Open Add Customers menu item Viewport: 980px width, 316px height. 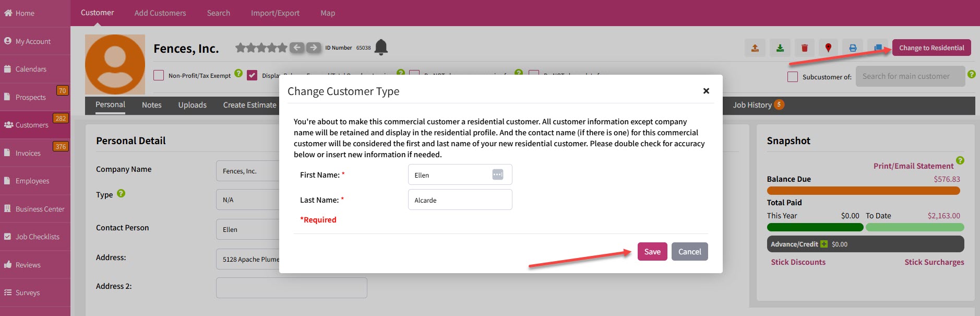coord(160,13)
